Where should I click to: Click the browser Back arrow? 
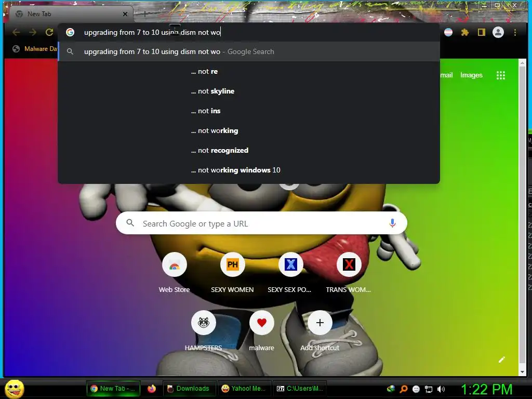[16, 32]
